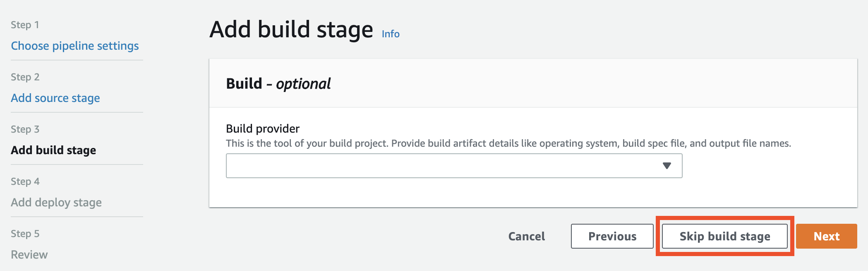Click the Step 5 label
Image resolution: width=868 pixels, height=271 pixels.
click(x=25, y=234)
